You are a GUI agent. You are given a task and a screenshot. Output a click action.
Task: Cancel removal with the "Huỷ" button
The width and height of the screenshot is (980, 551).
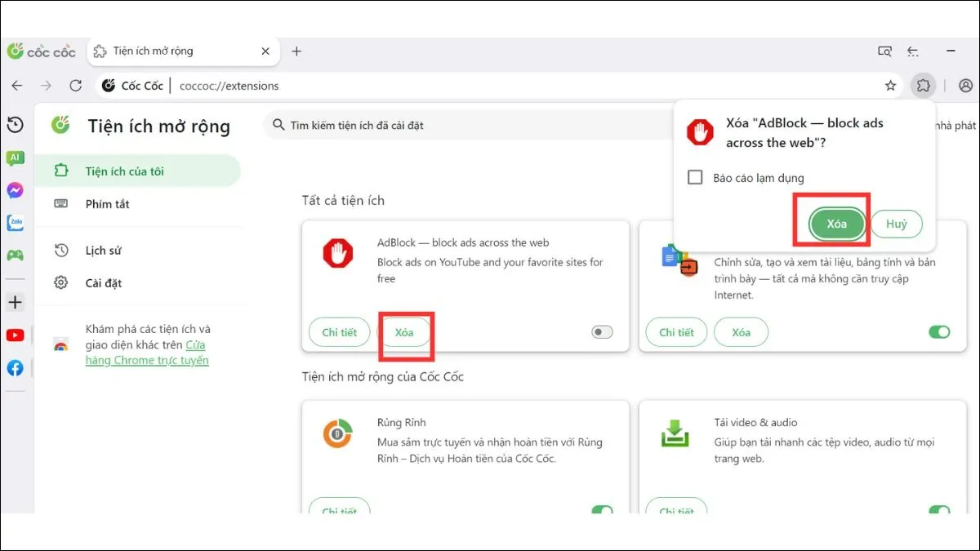click(x=896, y=224)
